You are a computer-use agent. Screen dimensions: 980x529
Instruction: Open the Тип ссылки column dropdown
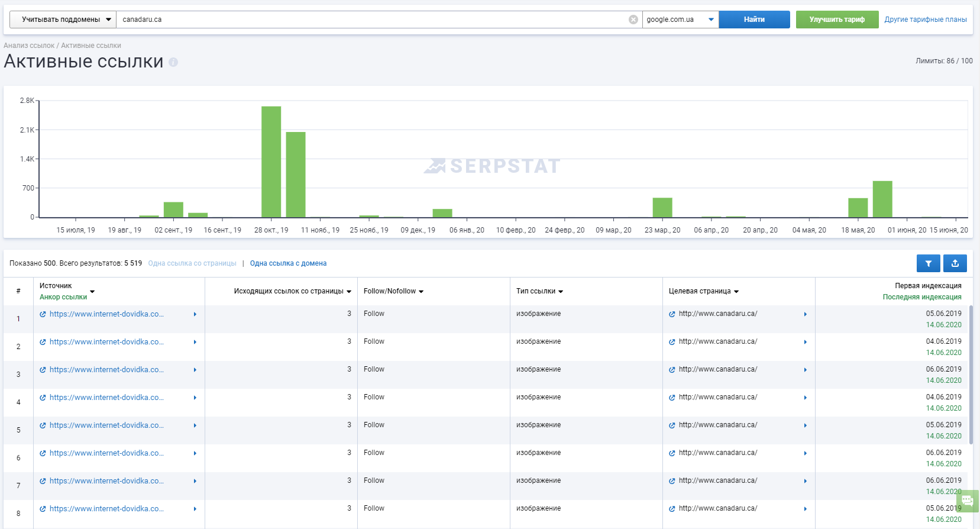coord(539,291)
